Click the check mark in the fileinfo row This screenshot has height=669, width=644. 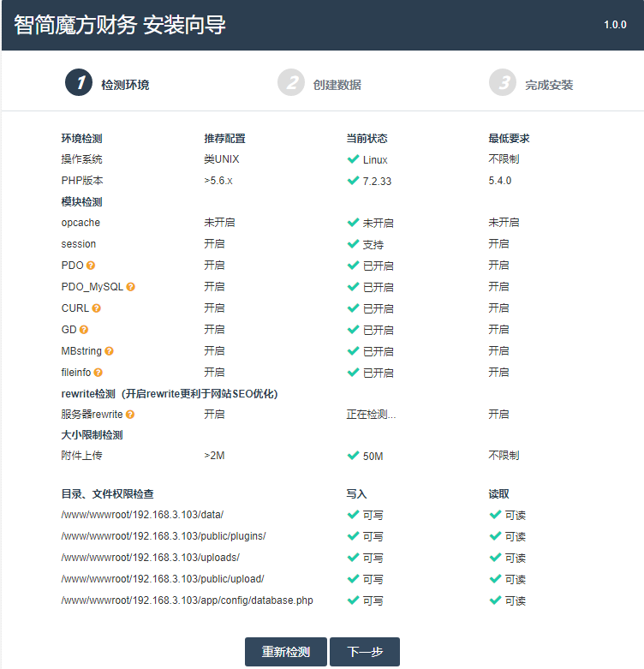[x=353, y=373]
